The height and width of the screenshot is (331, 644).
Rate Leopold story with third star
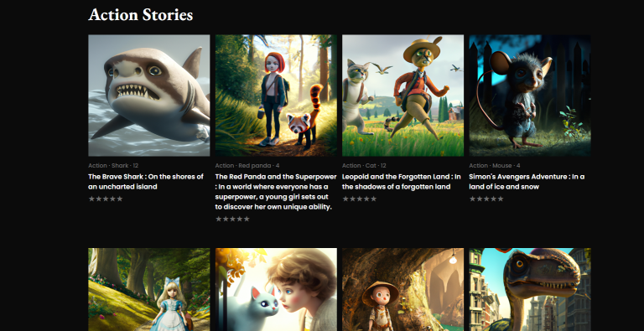coord(360,199)
